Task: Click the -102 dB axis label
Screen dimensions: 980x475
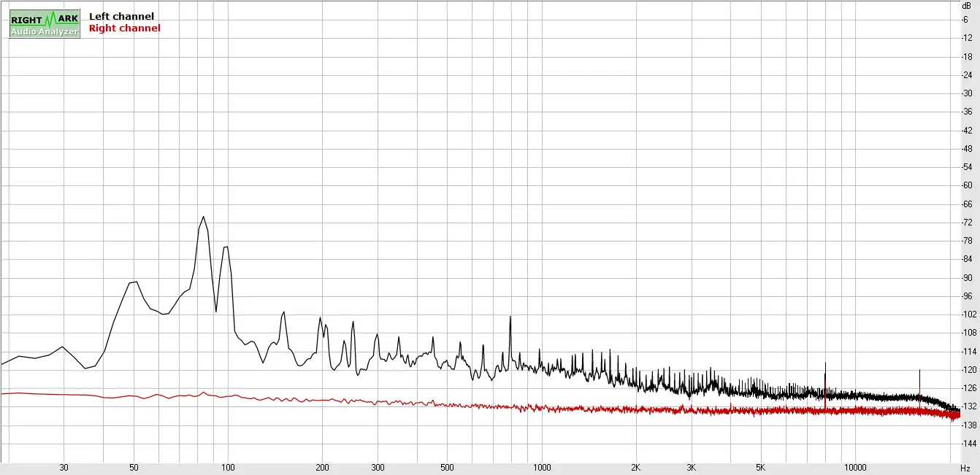Action: [965, 314]
